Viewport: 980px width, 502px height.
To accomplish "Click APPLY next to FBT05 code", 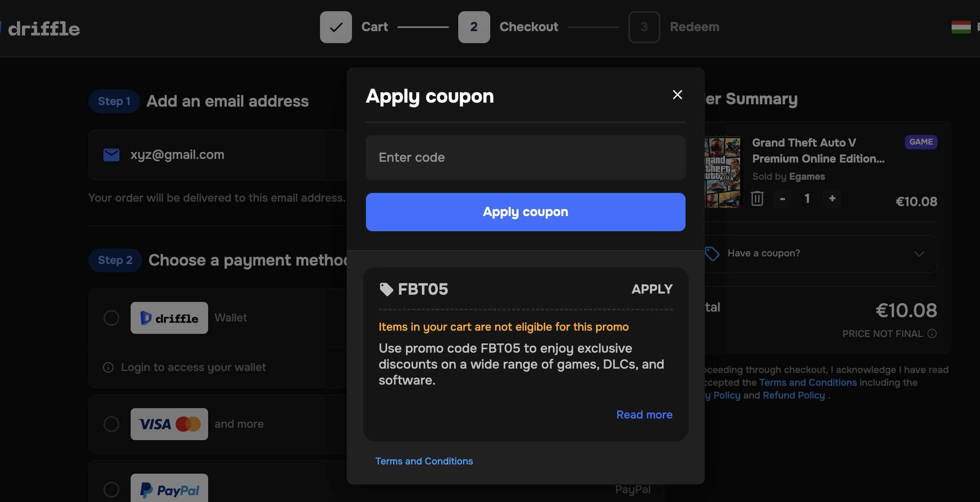I will (x=652, y=289).
